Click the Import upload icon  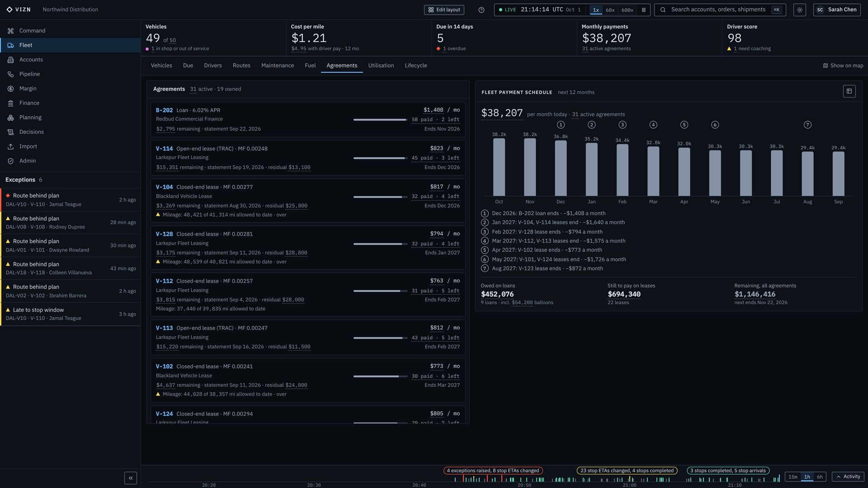10,146
